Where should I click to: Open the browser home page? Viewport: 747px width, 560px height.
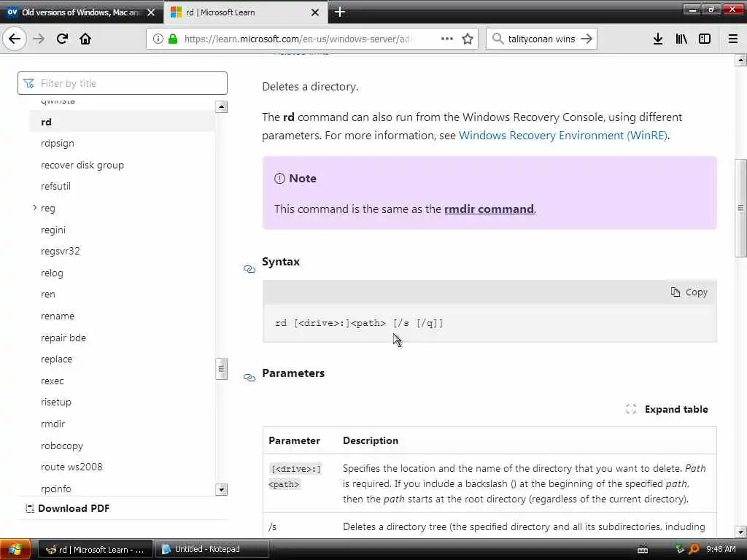coord(85,39)
